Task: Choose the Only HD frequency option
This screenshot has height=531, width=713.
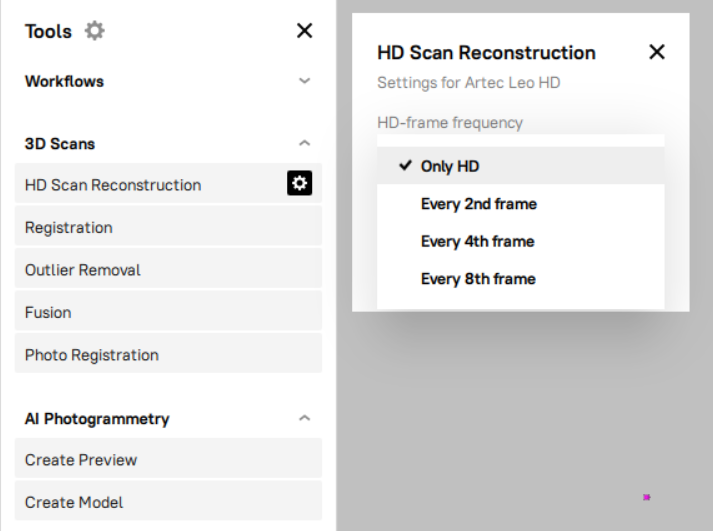Action: pyautogui.click(x=521, y=166)
